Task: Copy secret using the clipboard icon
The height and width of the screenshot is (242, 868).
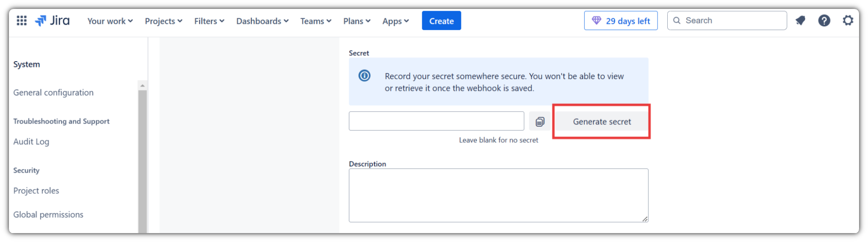Action: [540, 121]
